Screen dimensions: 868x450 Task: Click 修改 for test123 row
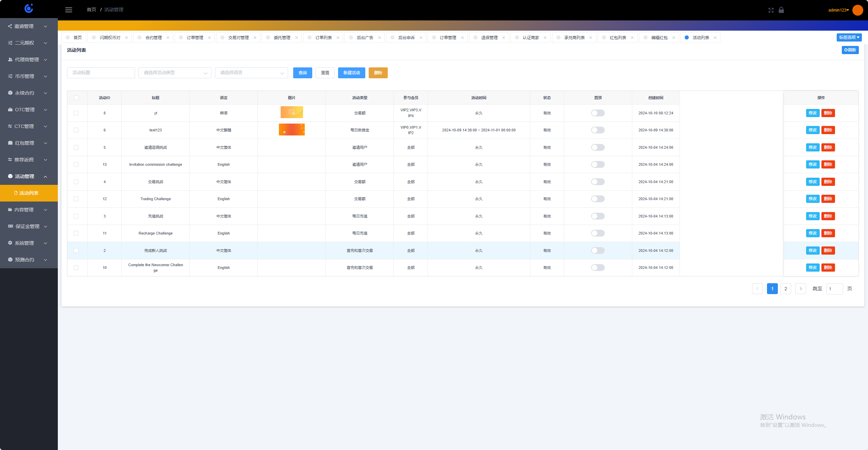point(813,130)
